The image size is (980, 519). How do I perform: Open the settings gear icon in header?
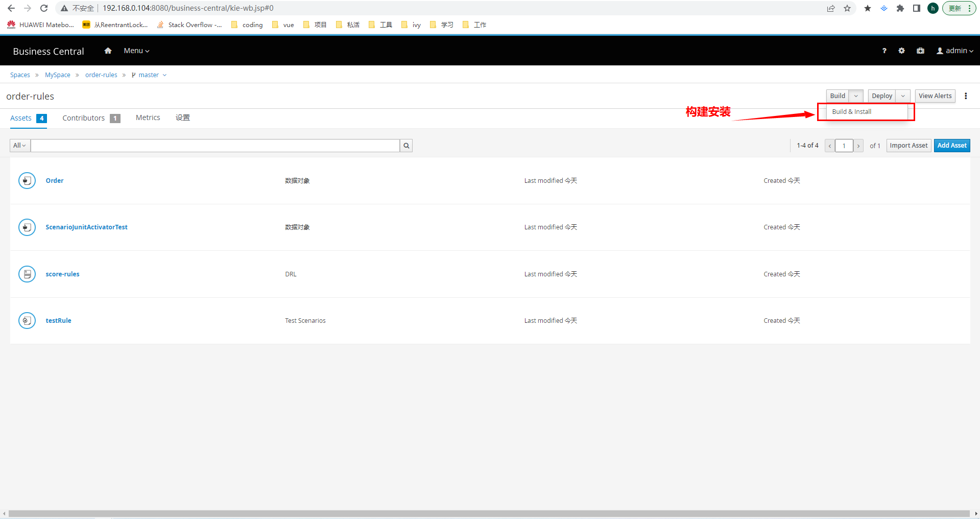tap(901, 51)
